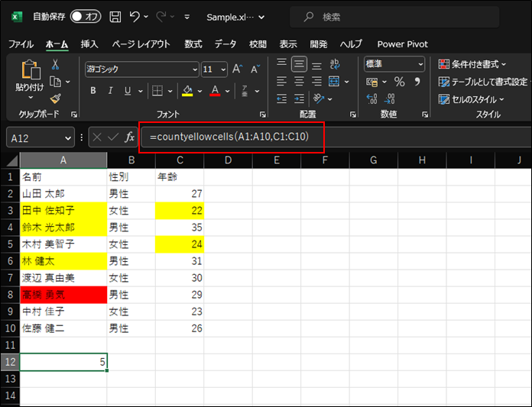532x407 pixels.
Task: Toggle italic formatting with the I button
Action: [111, 91]
